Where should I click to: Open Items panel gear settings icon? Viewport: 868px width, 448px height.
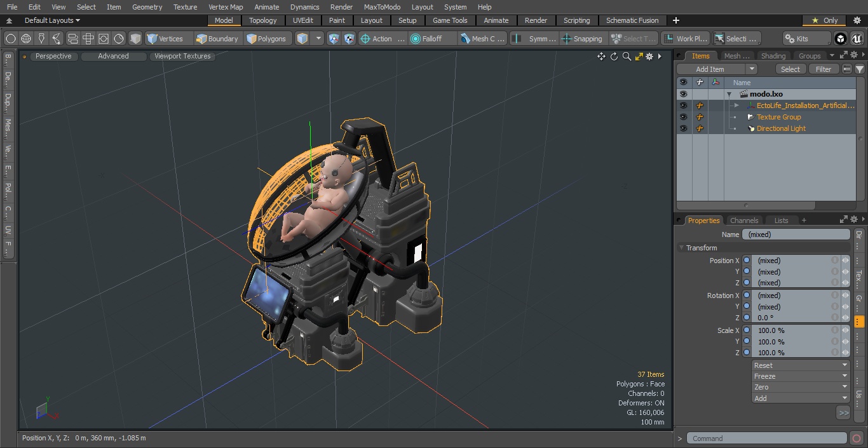pos(853,55)
